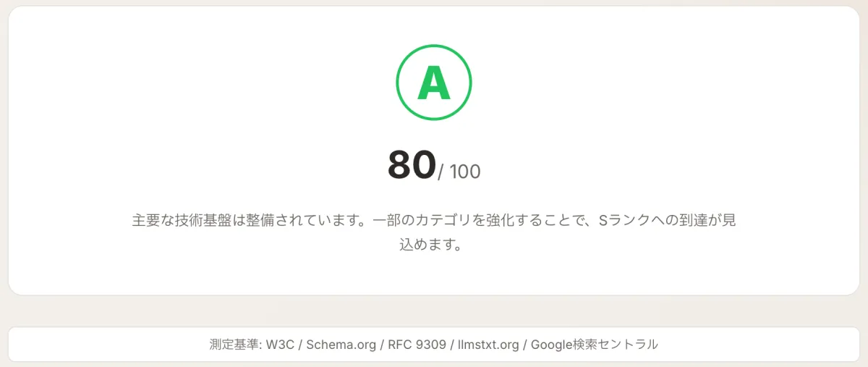Screen dimensions: 868x367
Task: Open the Schema.org reference
Action: [341, 345]
